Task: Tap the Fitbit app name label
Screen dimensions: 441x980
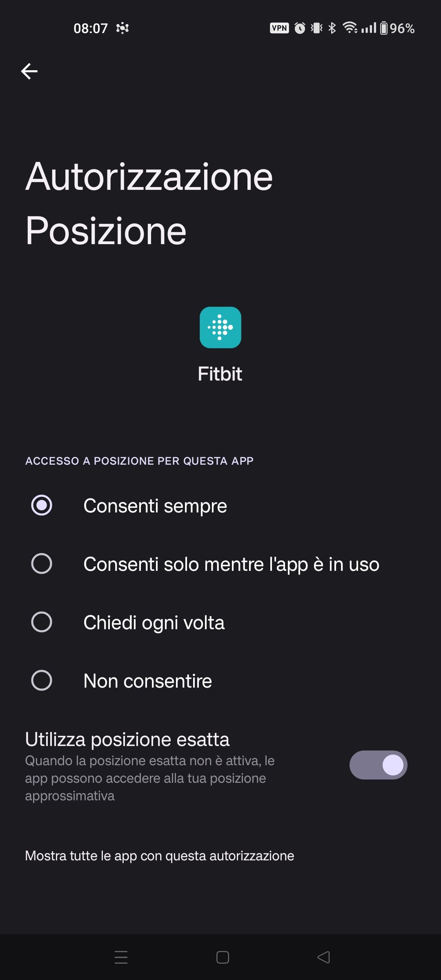Action: [220, 374]
